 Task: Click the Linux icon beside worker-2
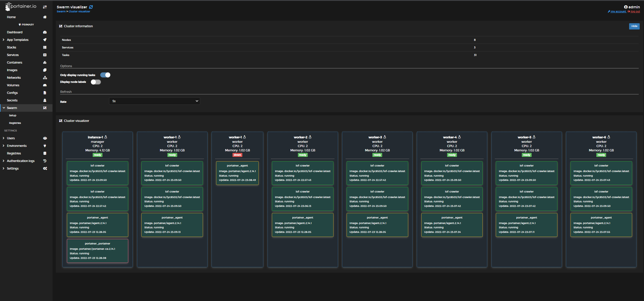(x=310, y=137)
